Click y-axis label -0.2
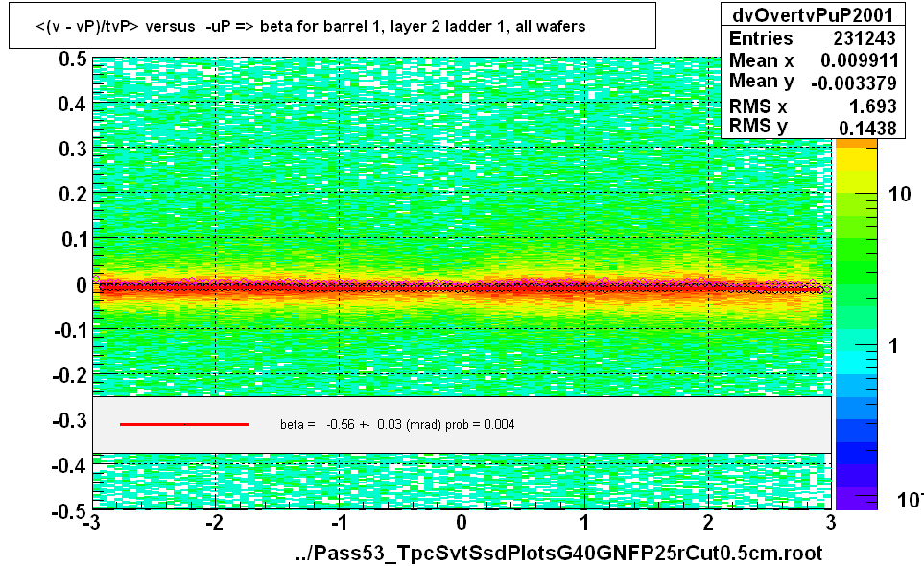924x566 pixels. [x=70, y=375]
